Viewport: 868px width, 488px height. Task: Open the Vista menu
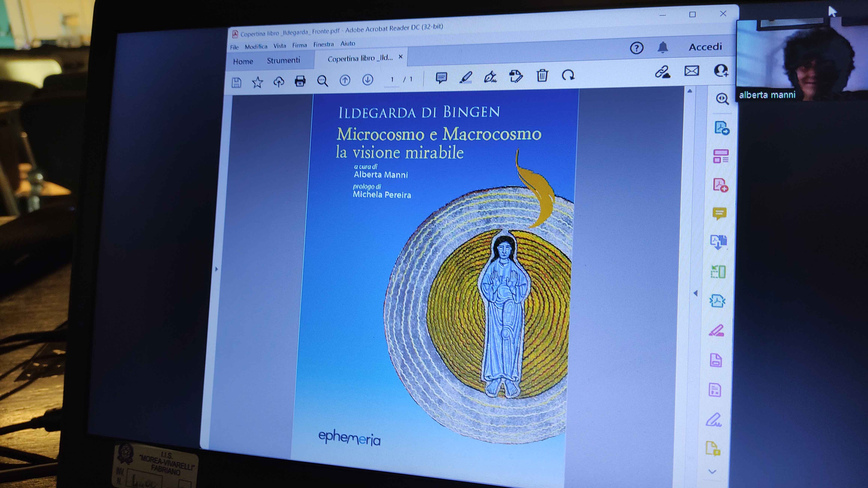(x=280, y=46)
